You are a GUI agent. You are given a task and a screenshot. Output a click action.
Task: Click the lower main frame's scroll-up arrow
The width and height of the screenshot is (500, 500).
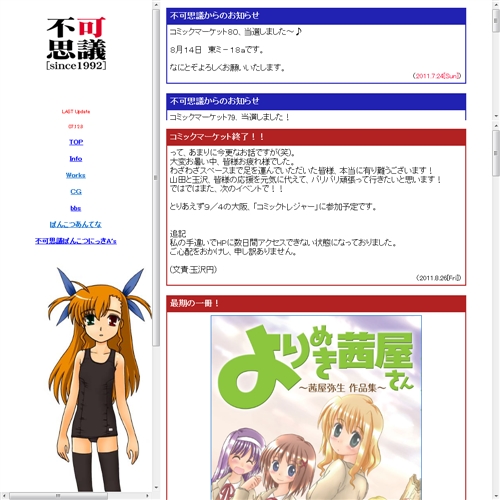496,126
